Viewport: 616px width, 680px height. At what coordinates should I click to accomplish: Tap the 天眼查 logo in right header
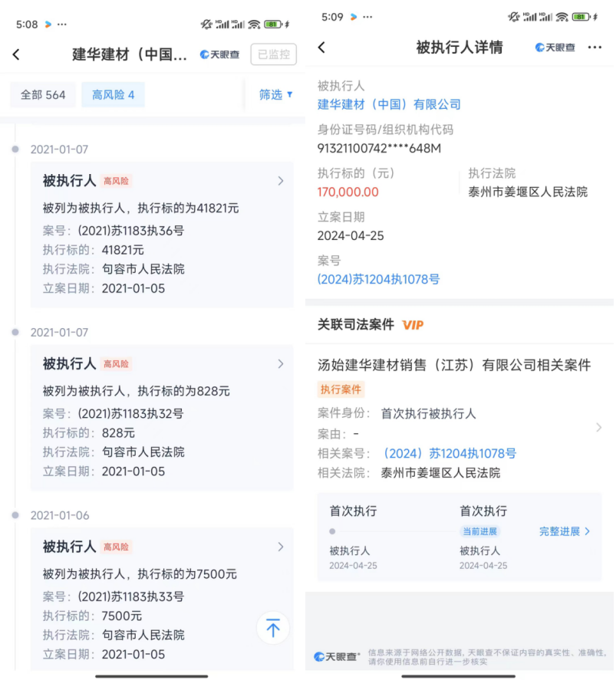(x=555, y=48)
